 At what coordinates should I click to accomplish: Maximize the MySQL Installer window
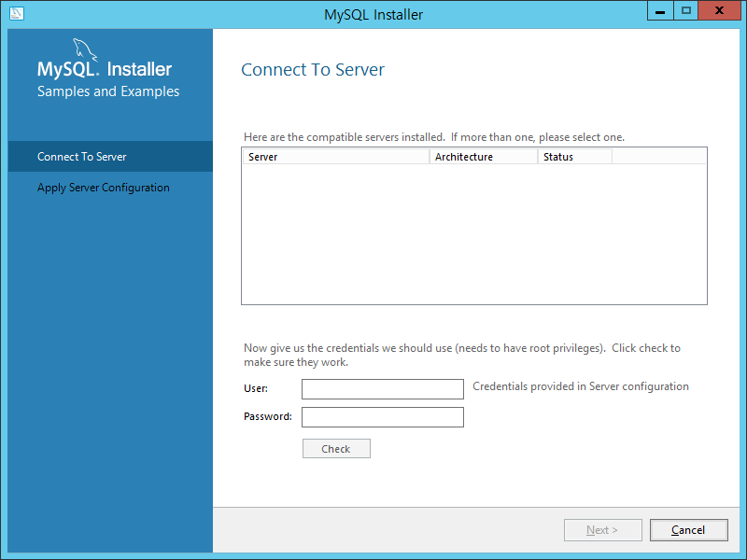coord(686,10)
